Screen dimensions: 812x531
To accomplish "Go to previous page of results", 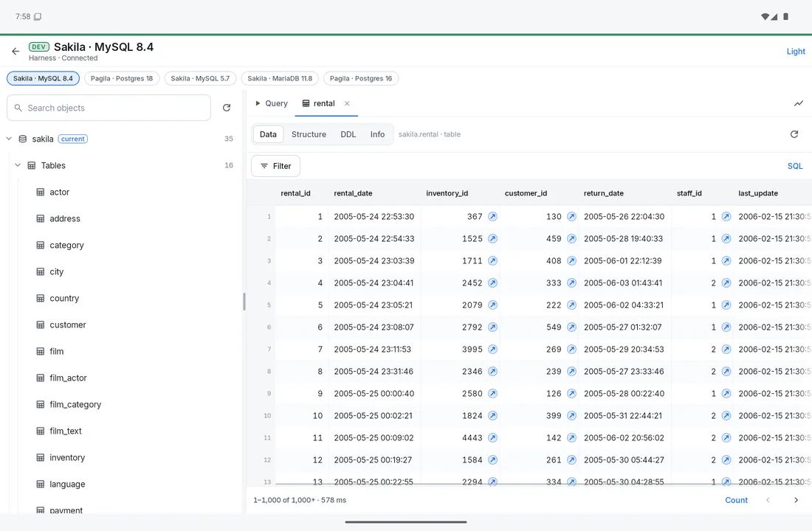I will [768, 500].
